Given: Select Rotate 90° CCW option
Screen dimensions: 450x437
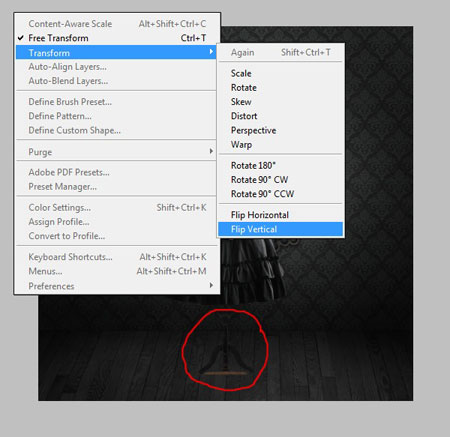Looking at the screenshot, I should point(280,194).
